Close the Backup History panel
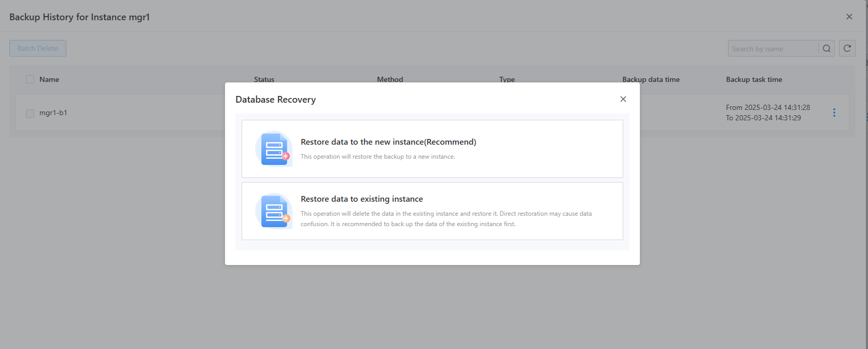 click(849, 17)
